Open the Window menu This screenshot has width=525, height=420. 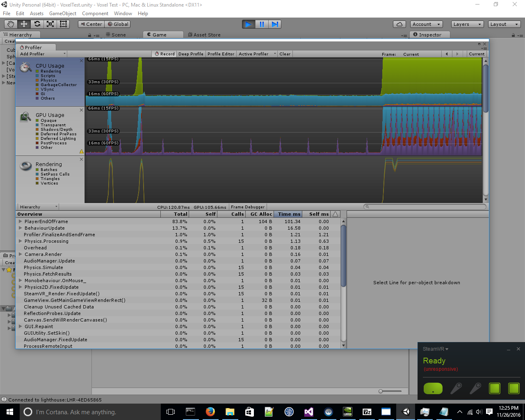click(123, 14)
